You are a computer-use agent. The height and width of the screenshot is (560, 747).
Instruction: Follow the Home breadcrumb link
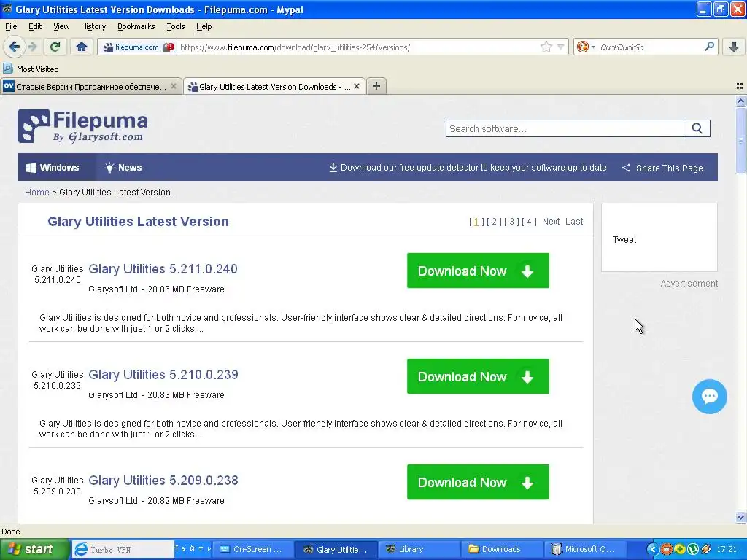pyautogui.click(x=36, y=192)
